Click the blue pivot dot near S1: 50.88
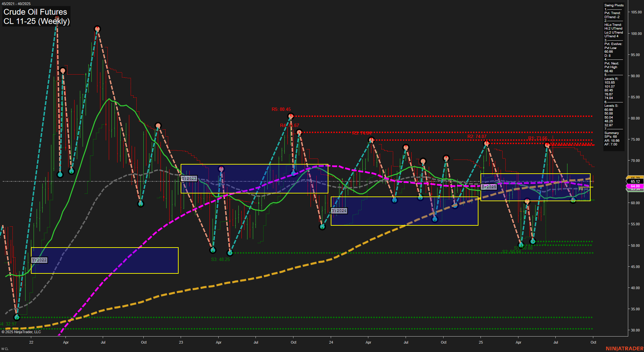Viewport: 644px width, 352px height. [520, 245]
